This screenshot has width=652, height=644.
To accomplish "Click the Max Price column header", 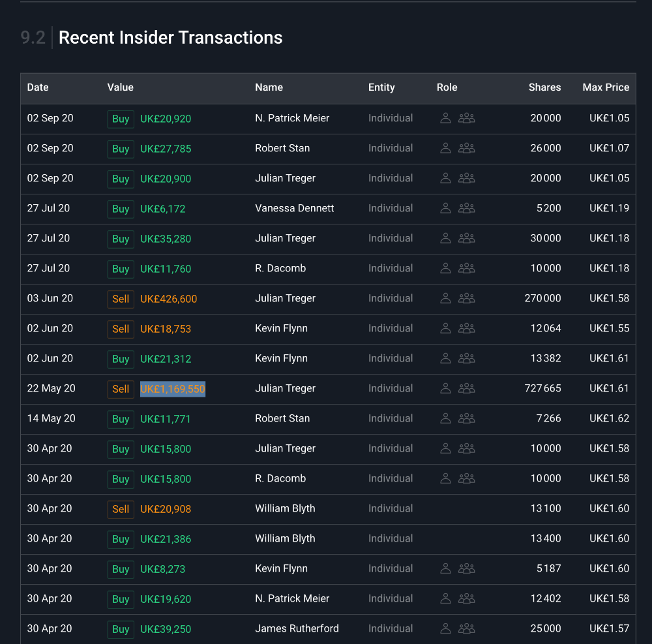I will pos(606,87).
